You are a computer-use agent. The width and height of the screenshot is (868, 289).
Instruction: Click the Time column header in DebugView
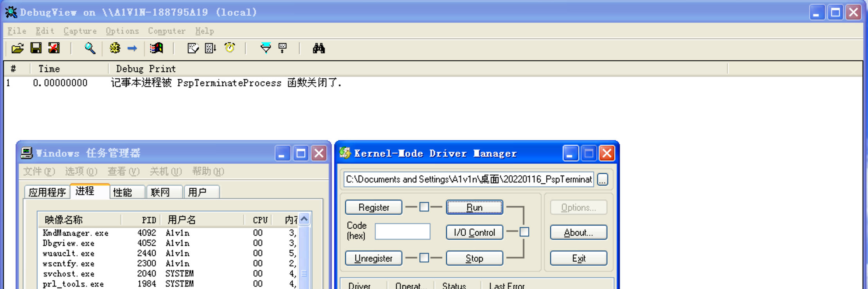pos(69,69)
